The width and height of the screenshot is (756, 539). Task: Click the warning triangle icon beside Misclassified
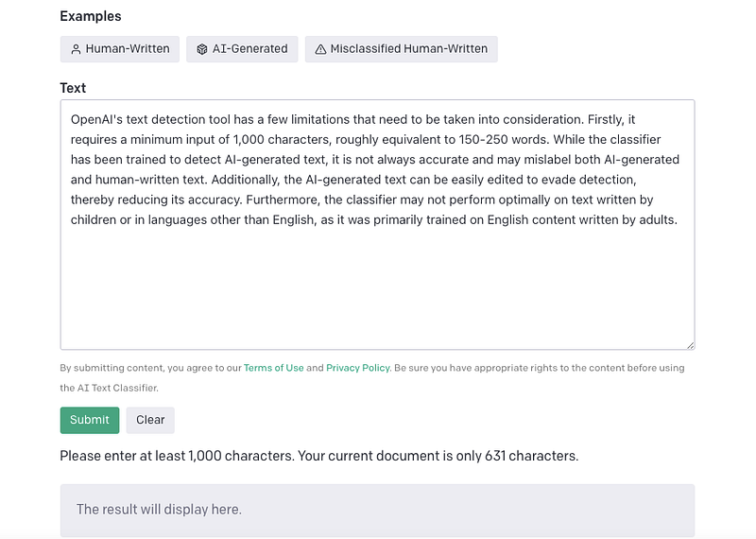click(x=320, y=49)
